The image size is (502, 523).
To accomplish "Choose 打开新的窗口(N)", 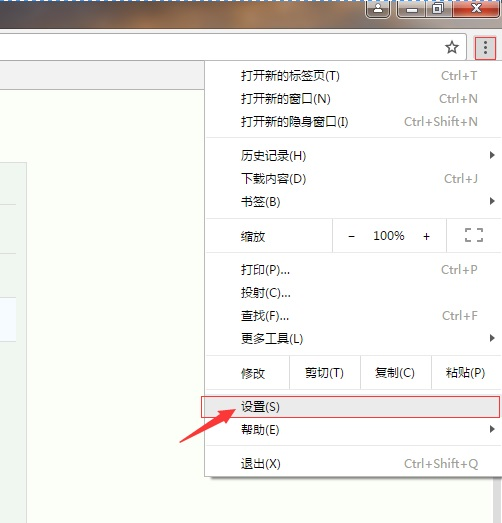I will pyautogui.click(x=354, y=99).
